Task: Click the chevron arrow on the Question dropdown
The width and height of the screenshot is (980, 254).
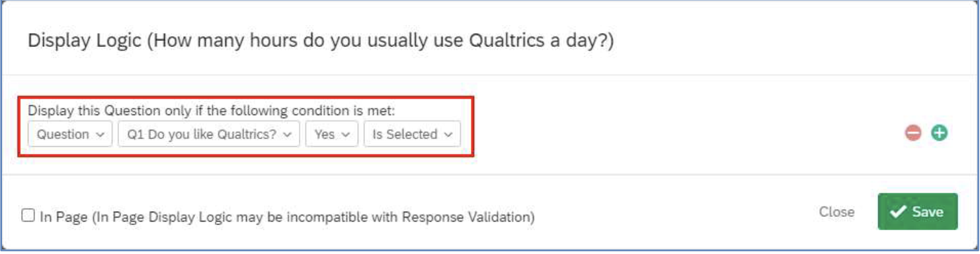Action: tap(101, 134)
